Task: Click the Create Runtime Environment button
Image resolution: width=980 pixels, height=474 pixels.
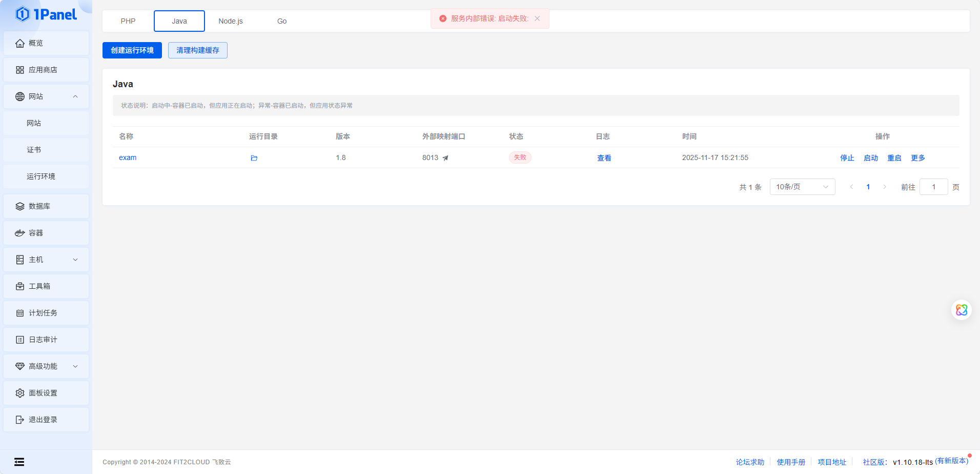Action: point(132,50)
